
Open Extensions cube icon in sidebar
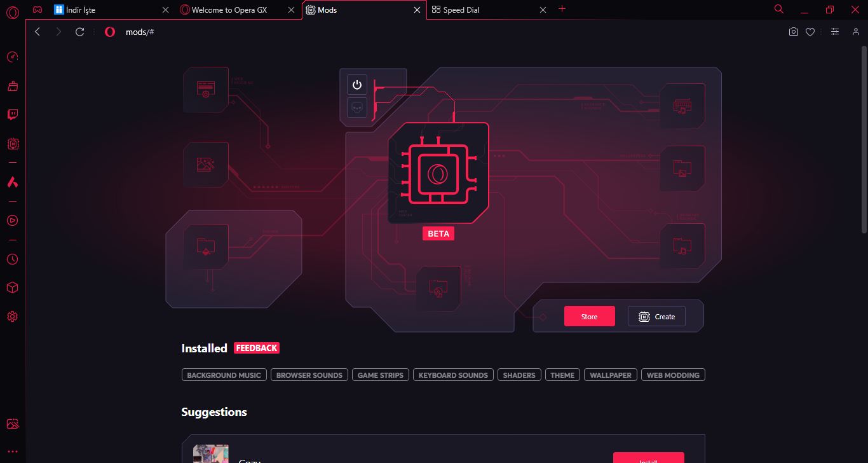pyautogui.click(x=12, y=287)
